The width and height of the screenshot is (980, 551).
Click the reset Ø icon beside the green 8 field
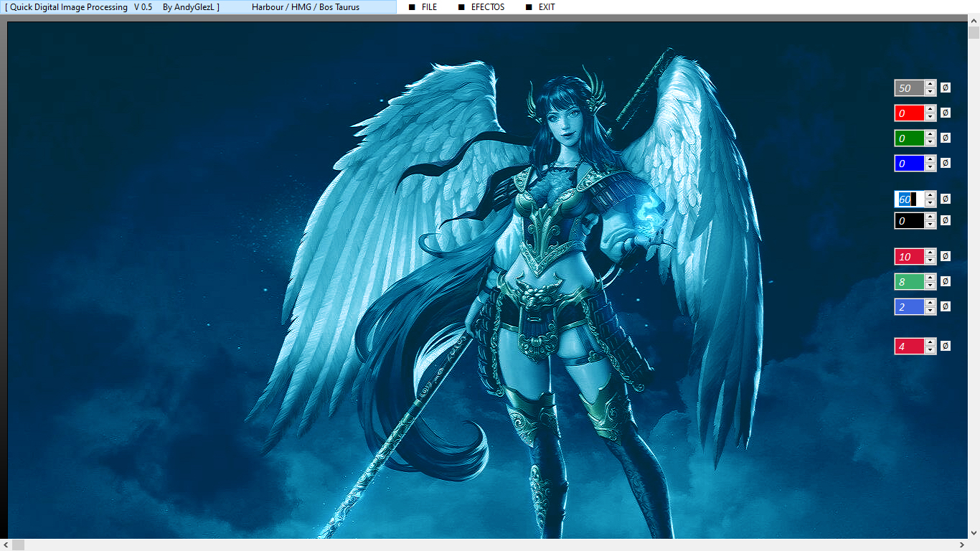click(x=945, y=281)
